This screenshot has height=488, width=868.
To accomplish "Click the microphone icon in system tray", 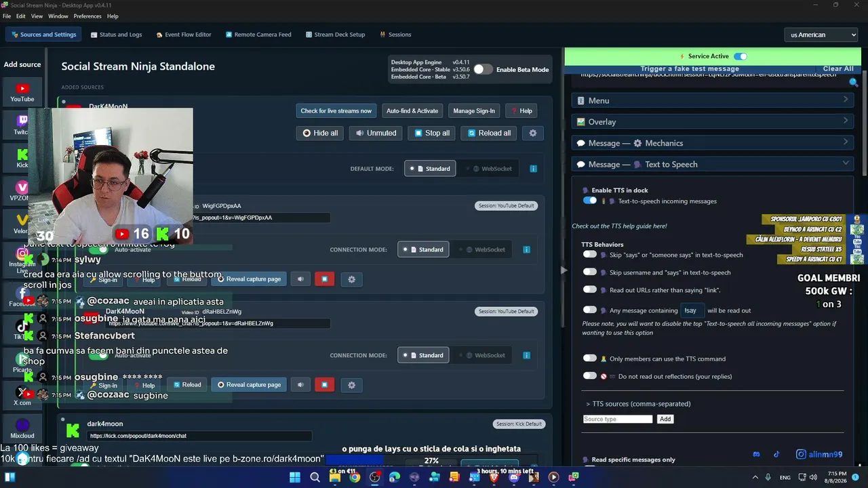I will point(768,477).
